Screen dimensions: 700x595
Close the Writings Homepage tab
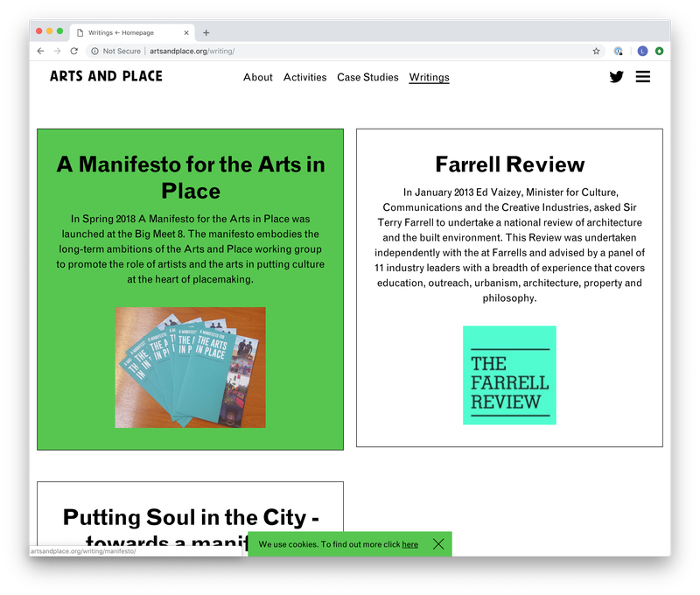[x=186, y=32]
